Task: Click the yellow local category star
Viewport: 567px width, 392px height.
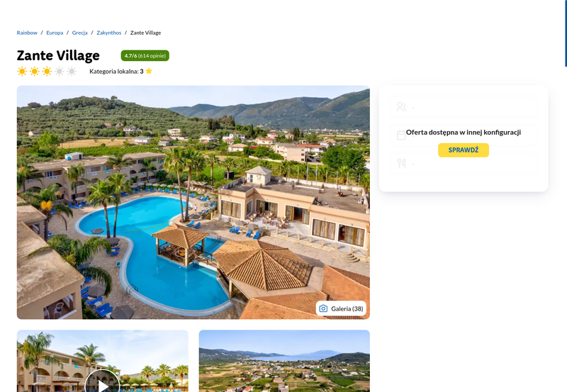Action: [149, 71]
